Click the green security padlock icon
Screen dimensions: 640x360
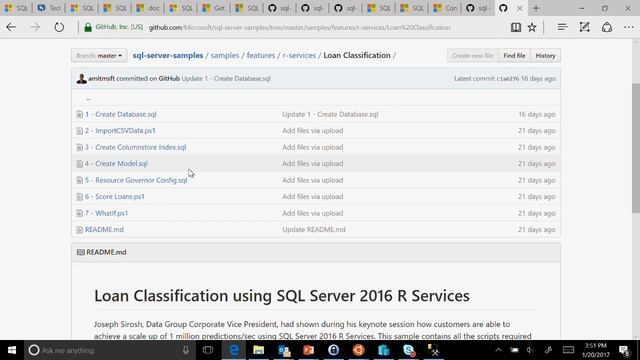tap(88, 27)
